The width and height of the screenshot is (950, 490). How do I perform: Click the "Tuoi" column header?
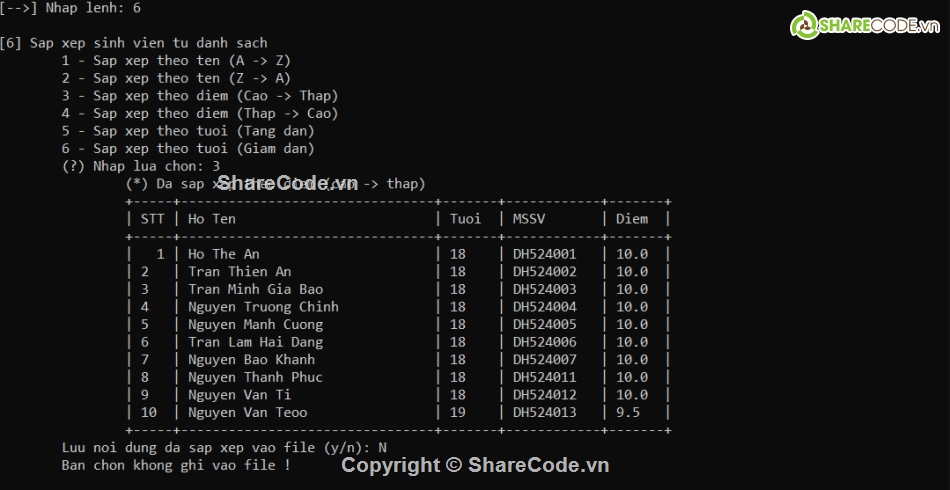[x=465, y=219]
